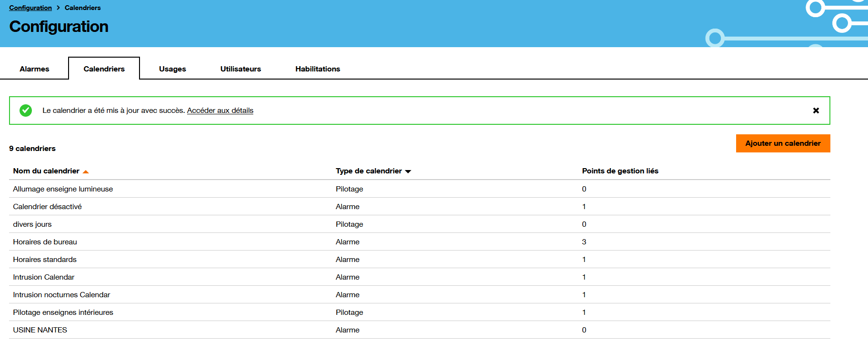Sort by calendar name using orange arrow

click(x=86, y=171)
